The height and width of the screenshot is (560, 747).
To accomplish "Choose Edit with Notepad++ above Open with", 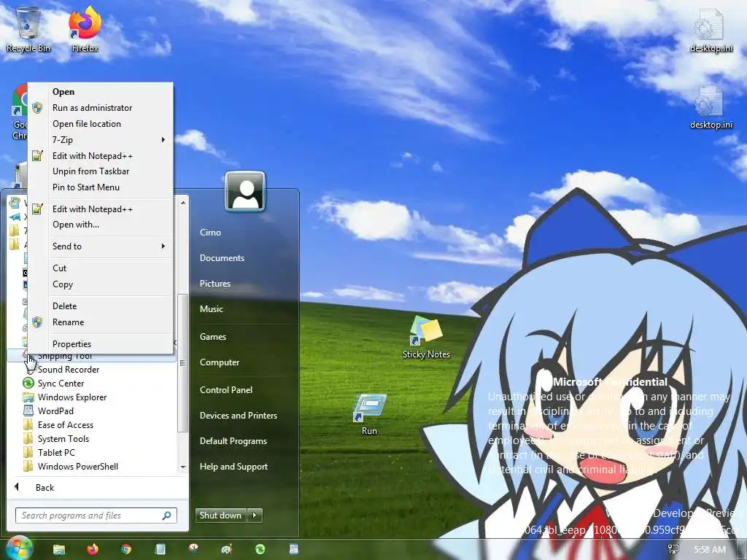I will [x=100, y=209].
